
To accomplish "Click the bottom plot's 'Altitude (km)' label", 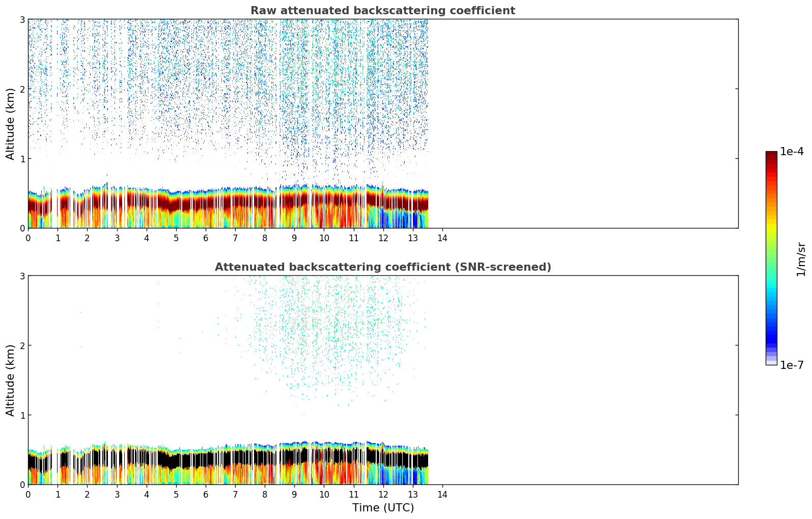I will (11, 380).
